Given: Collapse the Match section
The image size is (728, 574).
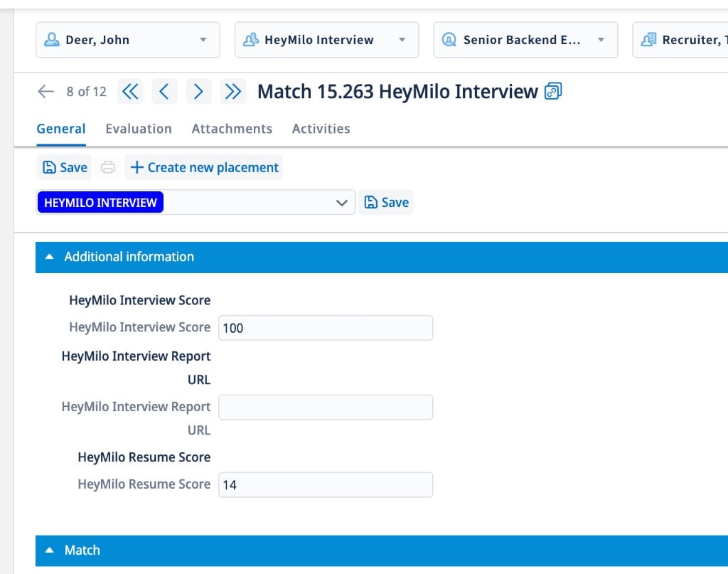Looking at the screenshot, I should point(49,551).
